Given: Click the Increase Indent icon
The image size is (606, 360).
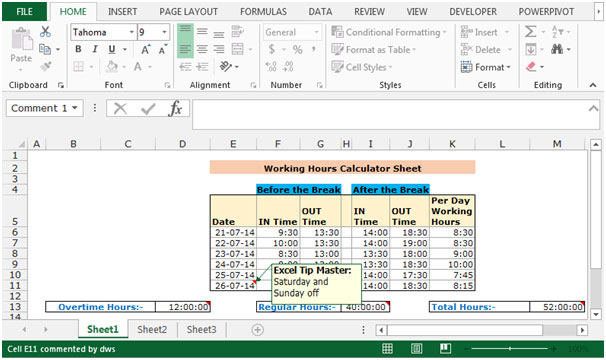Looking at the screenshot, I should 202,67.
